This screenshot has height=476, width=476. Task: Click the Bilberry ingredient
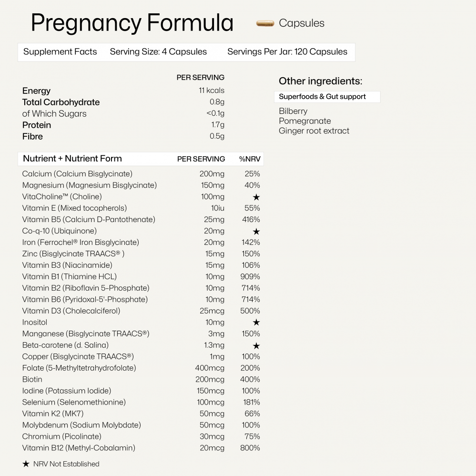coord(293,111)
